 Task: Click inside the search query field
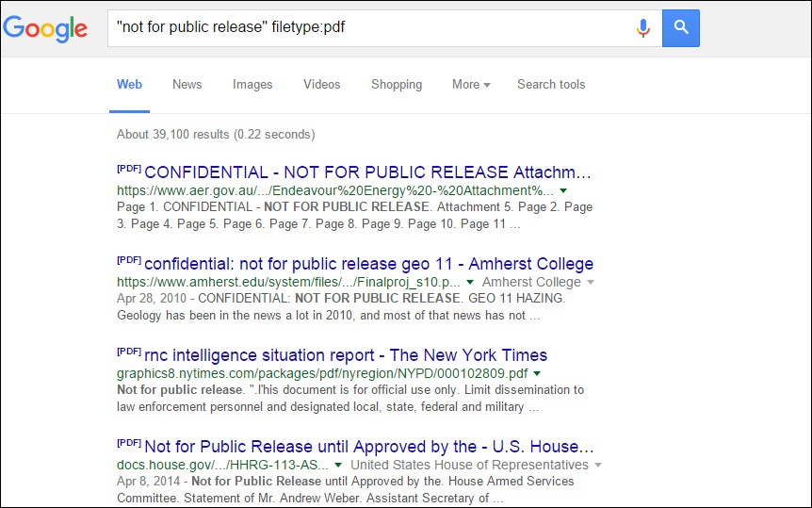(x=367, y=28)
